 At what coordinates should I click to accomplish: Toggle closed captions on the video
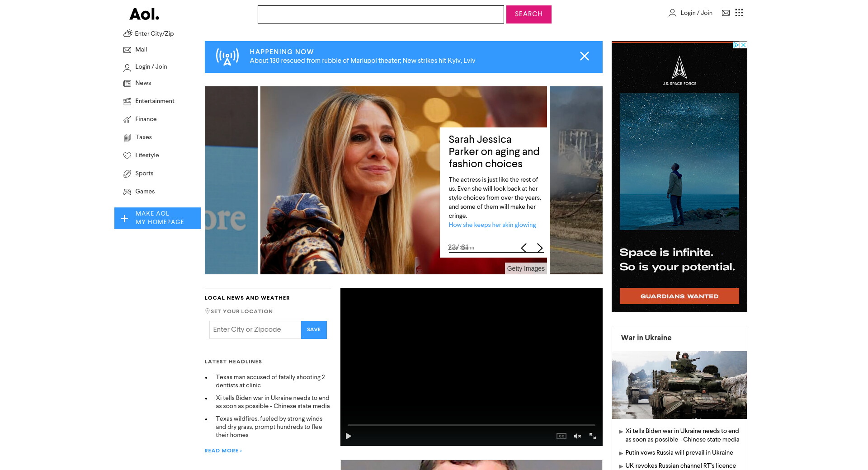coord(561,436)
